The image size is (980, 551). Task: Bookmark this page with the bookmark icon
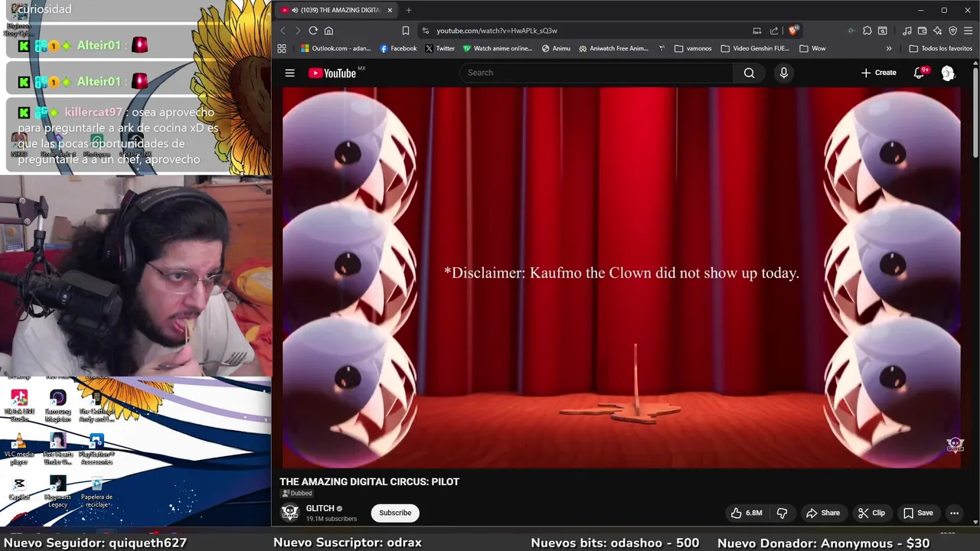[406, 31]
